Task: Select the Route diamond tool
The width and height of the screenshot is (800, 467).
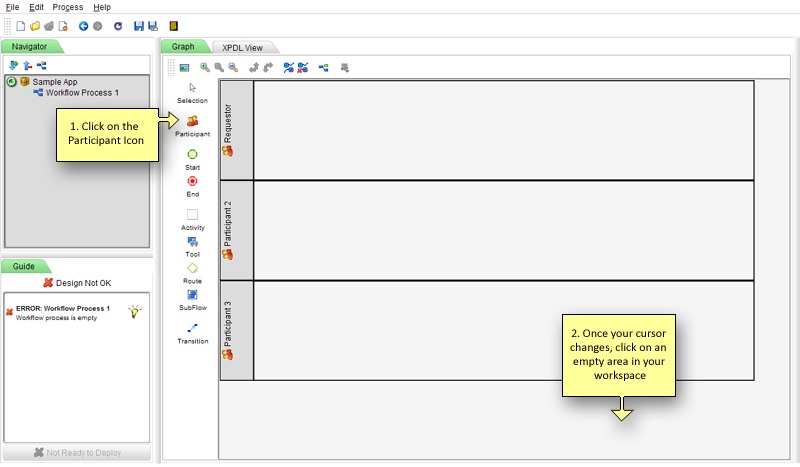Action: point(192,268)
